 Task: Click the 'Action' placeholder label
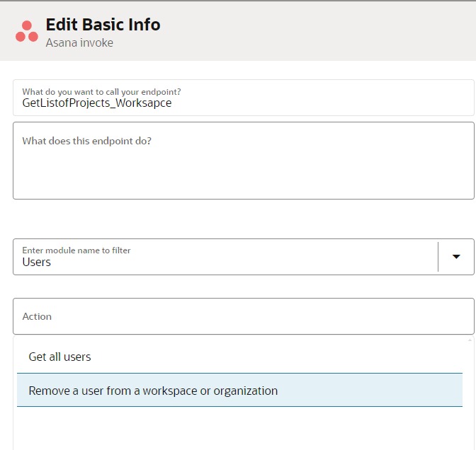(x=37, y=316)
